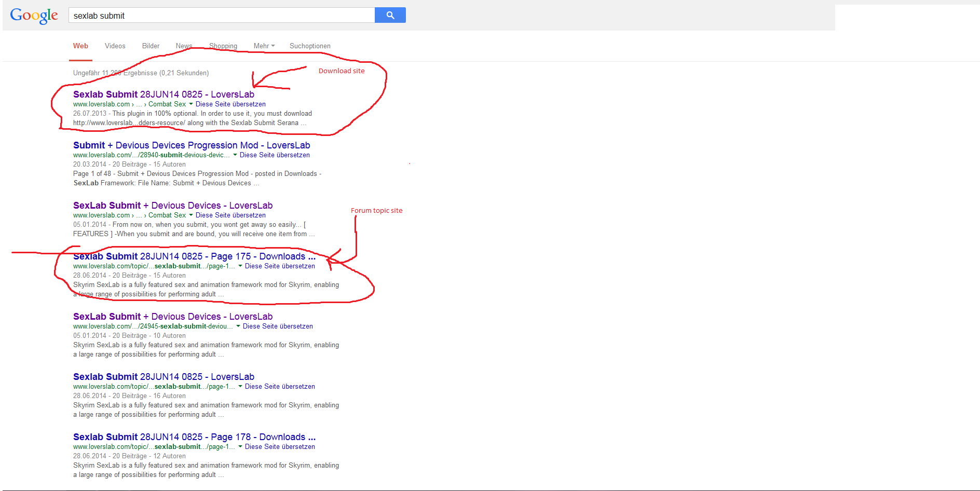Click the Google logo

point(34,16)
